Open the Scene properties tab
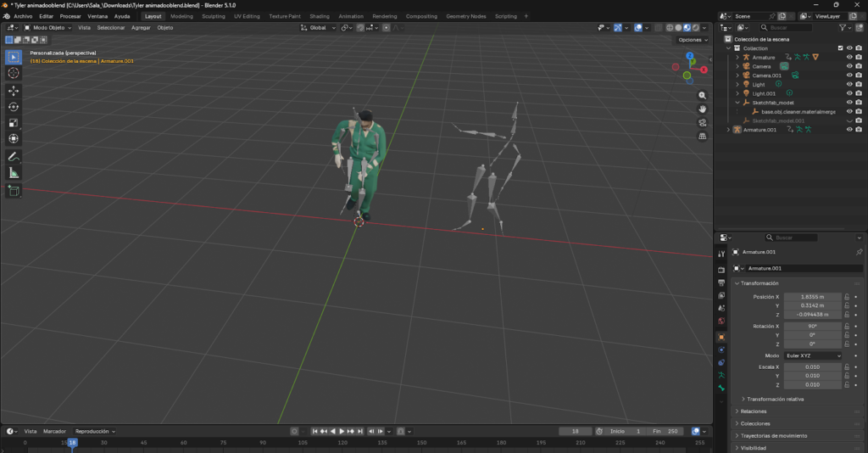This screenshot has height=453, width=868. [x=721, y=308]
